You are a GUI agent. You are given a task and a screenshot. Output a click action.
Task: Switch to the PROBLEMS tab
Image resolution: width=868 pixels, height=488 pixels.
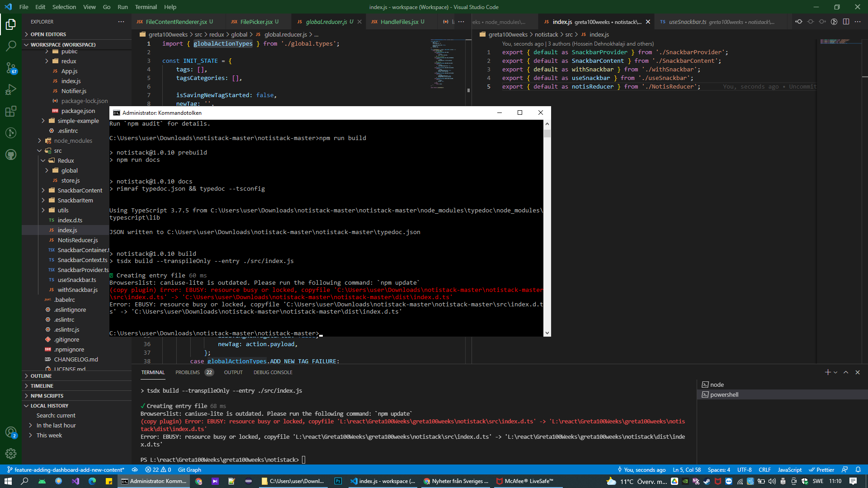[x=187, y=372]
